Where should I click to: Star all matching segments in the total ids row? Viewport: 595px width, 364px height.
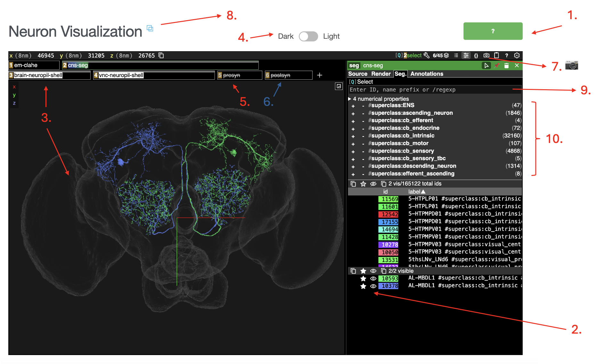[363, 184]
